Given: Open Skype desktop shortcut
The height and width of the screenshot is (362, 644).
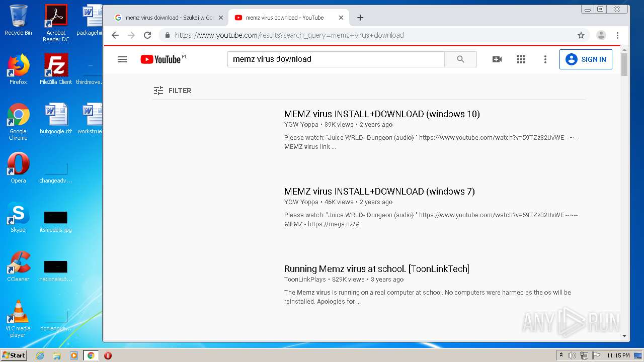Looking at the screenshot, I should click(x=18, y=217).
